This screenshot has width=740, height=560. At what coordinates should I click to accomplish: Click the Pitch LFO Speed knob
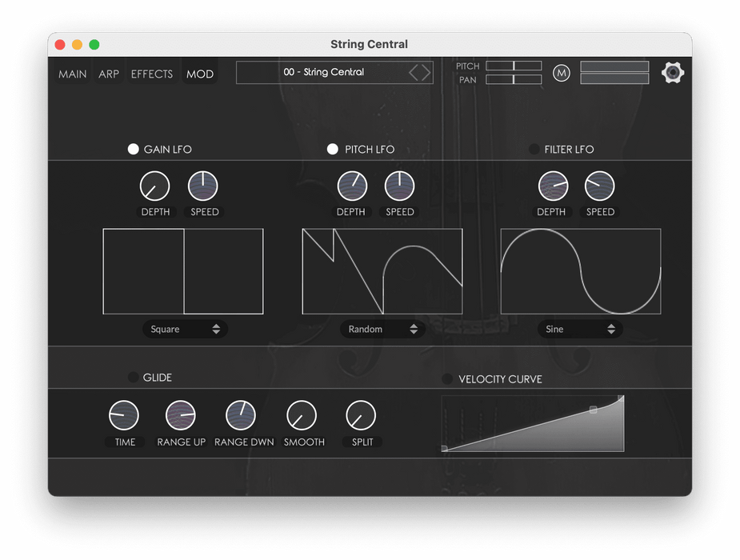pos(399,186)
